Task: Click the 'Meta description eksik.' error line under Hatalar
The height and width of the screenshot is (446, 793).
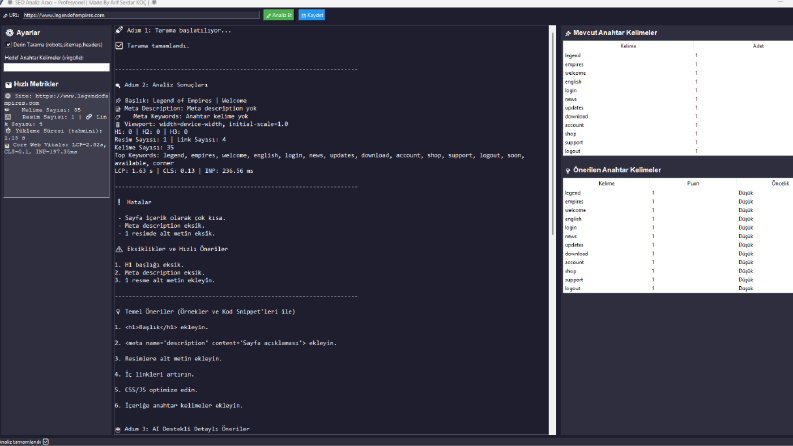Action: tap(162, 226)
